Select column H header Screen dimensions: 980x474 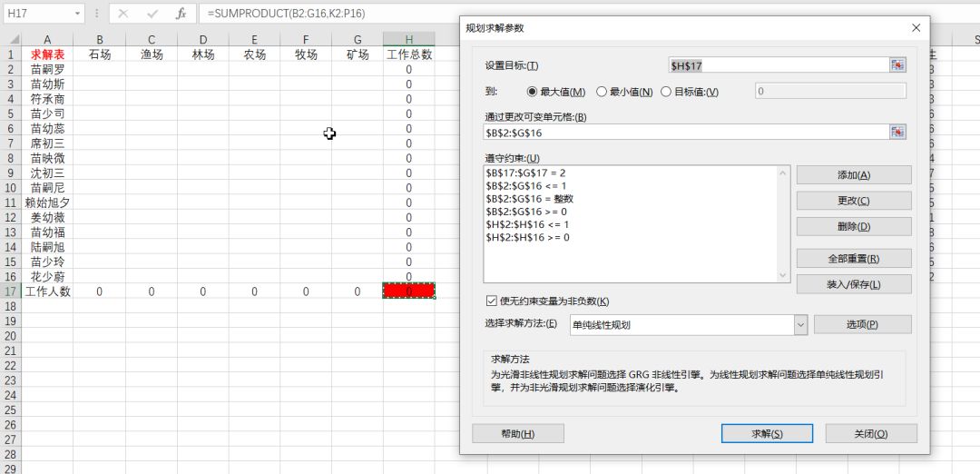coord(408,40)
